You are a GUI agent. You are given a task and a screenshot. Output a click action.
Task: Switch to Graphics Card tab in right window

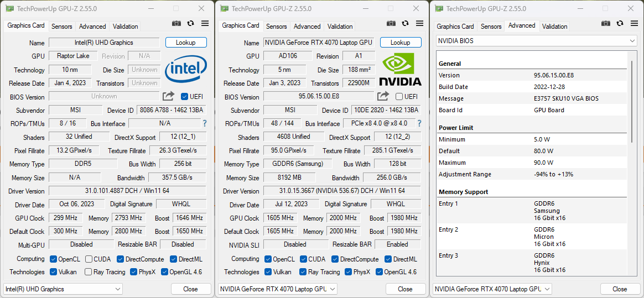pyautogui.click(x=455, y=27)
